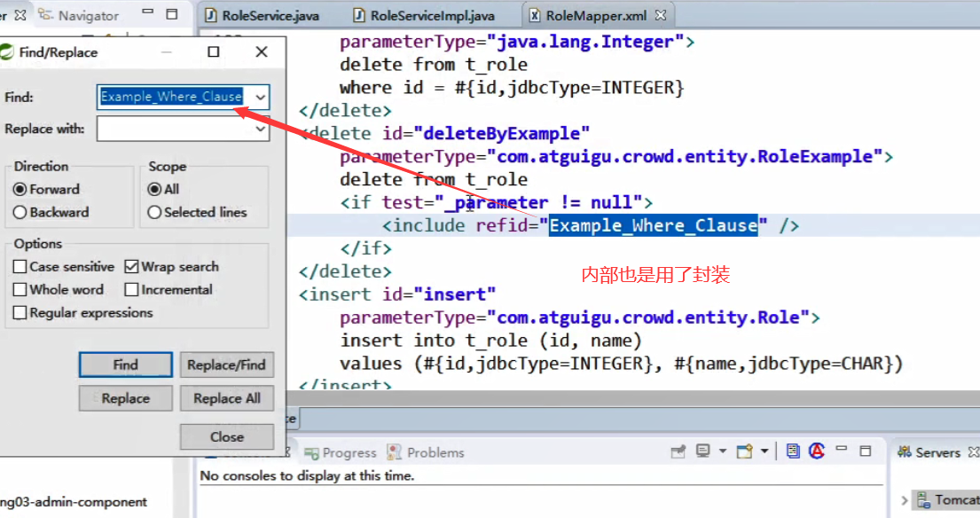The image size is (980, 518).
Task: Select the Forward direction radio button
Action: click(x=20, y=189)
